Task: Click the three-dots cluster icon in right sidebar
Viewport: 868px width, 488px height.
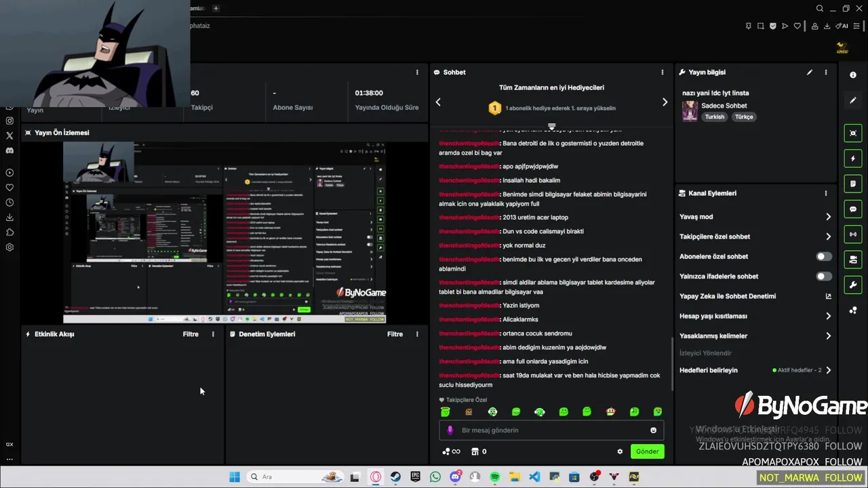Action: (x=853, y=310)
